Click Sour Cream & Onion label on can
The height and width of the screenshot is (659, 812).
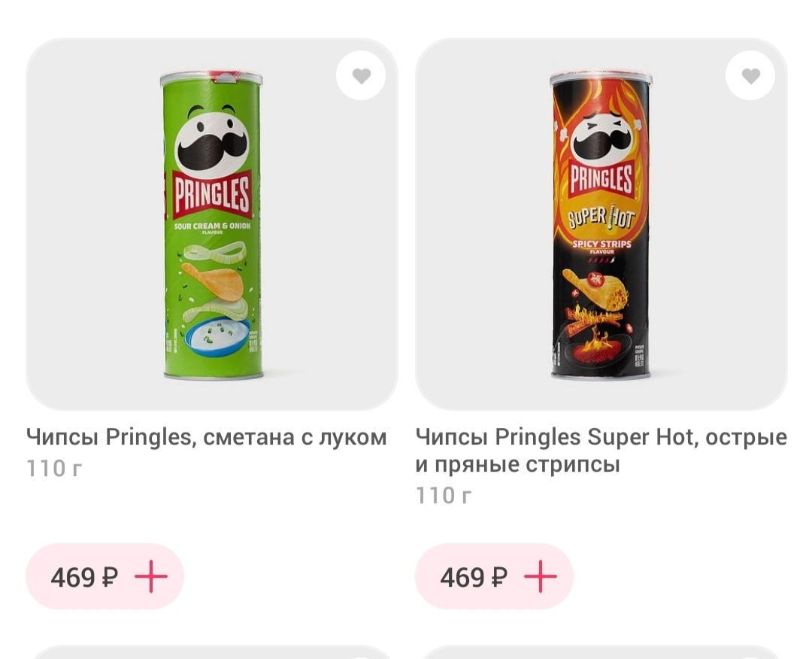[x=212, y=226]
